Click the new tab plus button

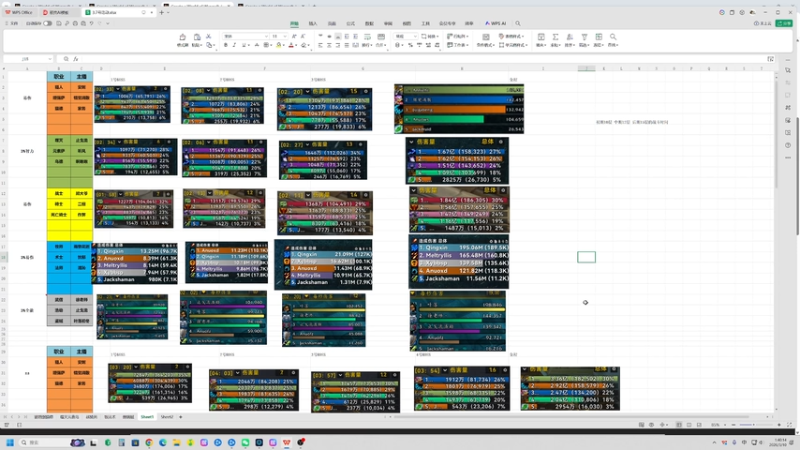point(161,12)
